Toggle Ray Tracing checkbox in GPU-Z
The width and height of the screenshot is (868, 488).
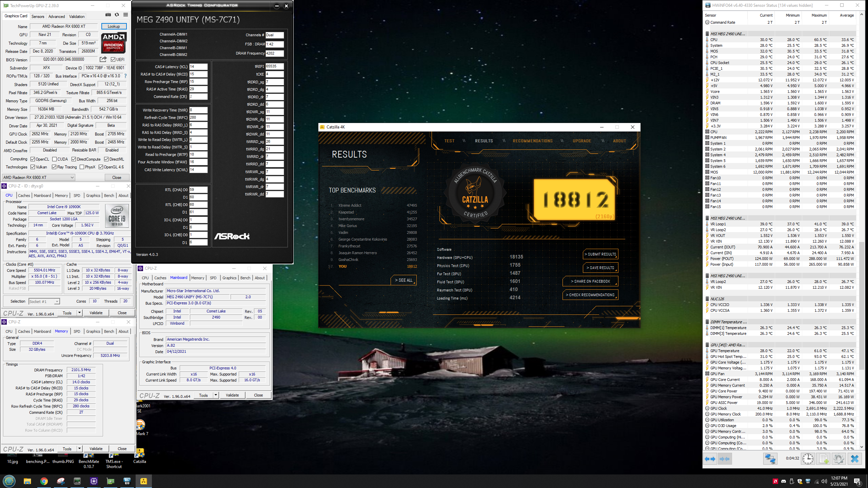tap(54, 167)
